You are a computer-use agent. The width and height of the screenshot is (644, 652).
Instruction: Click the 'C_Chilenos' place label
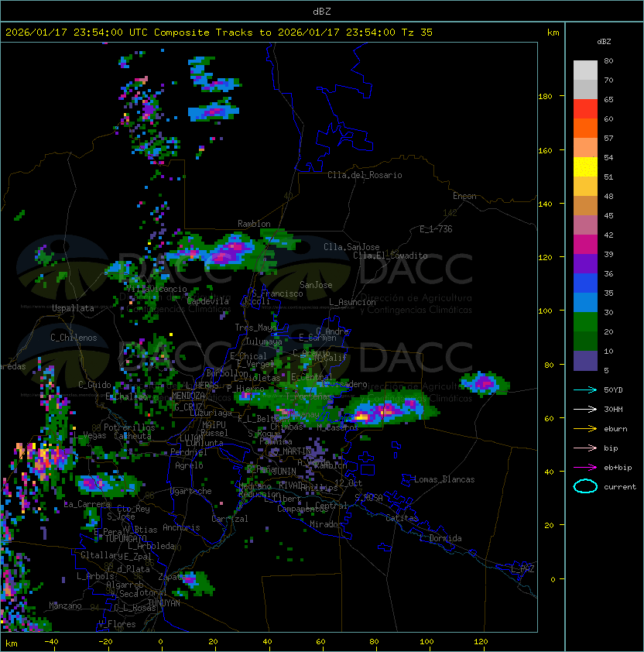click(x=74, y=338)
